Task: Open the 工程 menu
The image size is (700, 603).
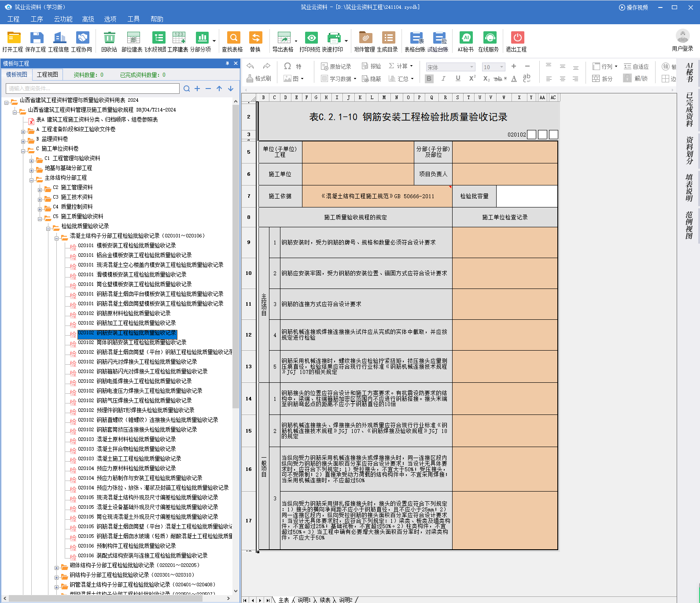Action: pos(14,19)
